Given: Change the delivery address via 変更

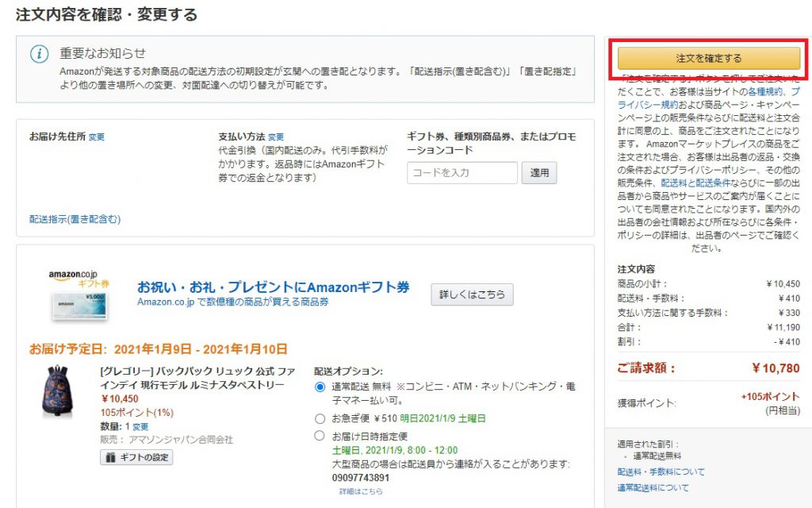Looking at the screenshot, I should click(x=95, y=136).
